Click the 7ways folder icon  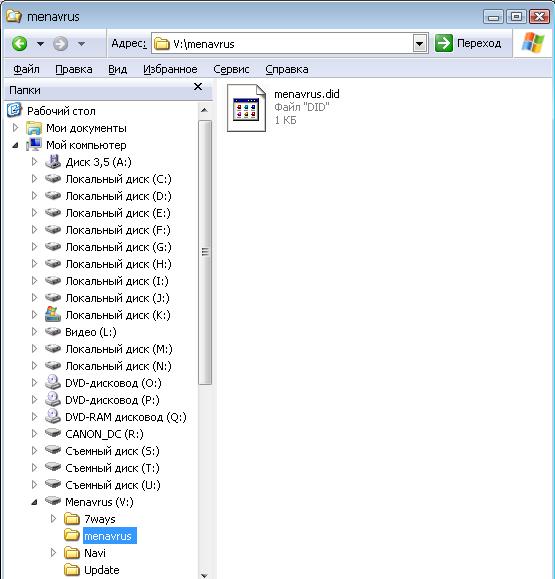72,519
